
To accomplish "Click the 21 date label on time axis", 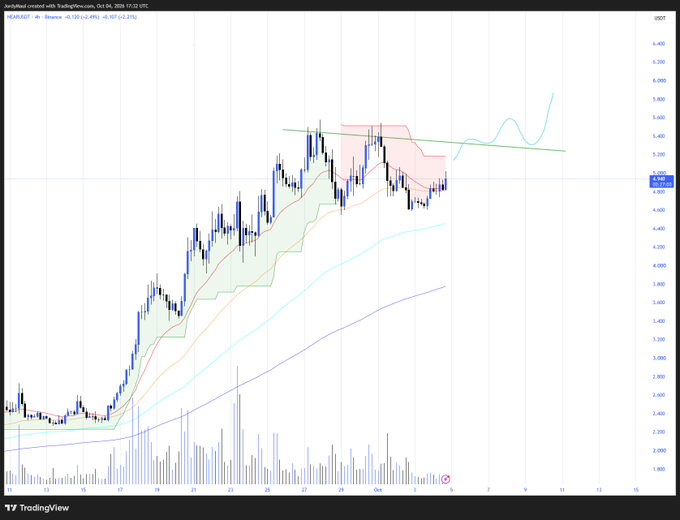I will [x=193, y=490].
